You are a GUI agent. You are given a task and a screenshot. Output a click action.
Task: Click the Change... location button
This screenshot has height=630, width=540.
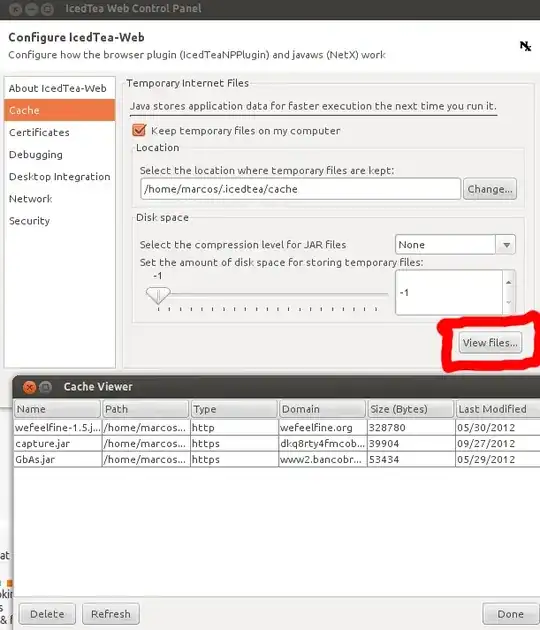tap(490, 189)
